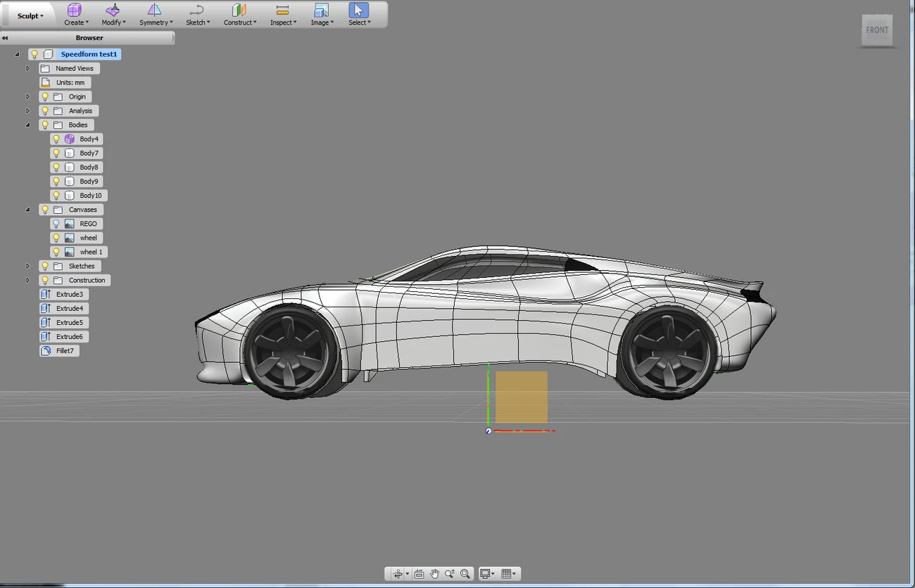This screenshot has height=588, width=915.
Task: Toggle the wheel 1 canvas visibility
Action: point(56,252)
